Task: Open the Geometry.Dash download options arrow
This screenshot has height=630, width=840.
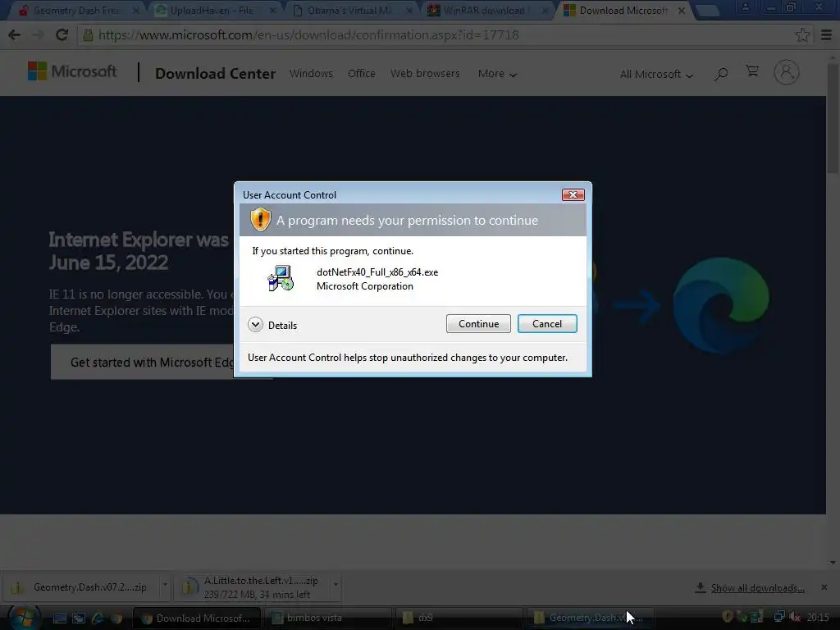Action: click(x=165, y=584)
